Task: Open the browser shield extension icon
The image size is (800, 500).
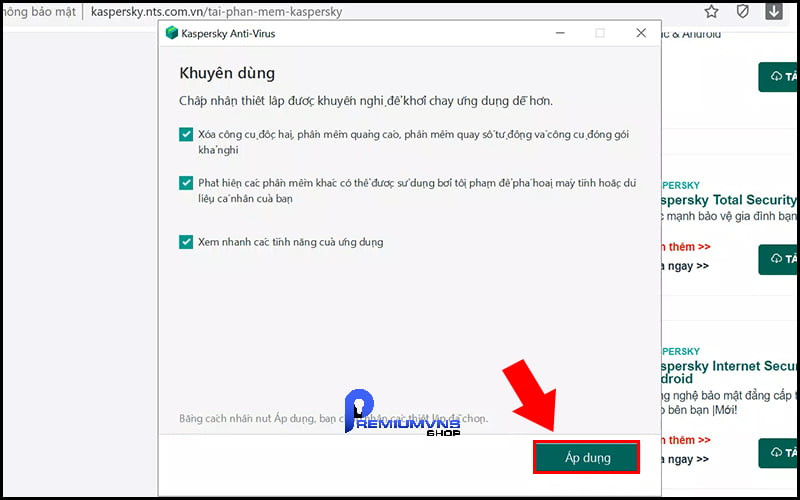Action: (x=743, y=11)
